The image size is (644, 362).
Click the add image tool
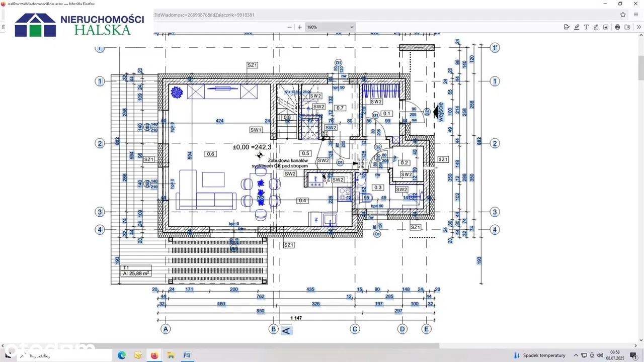tap(606, 27)
